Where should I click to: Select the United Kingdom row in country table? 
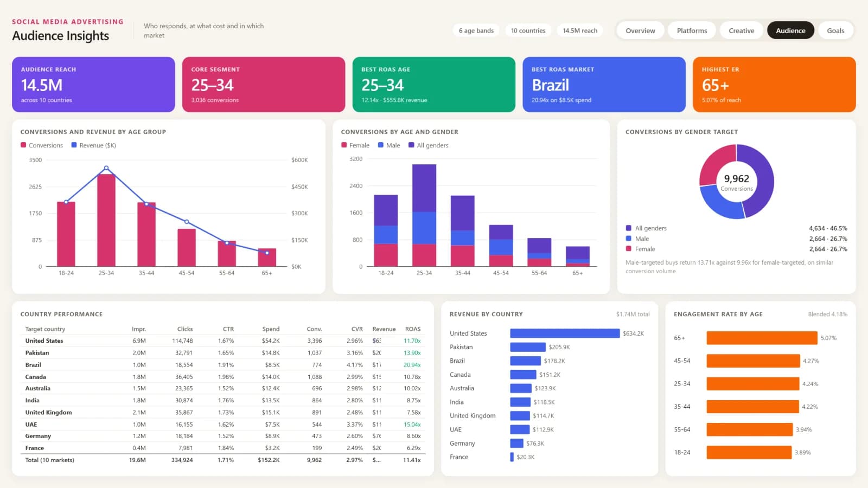[x=223, y=412]
